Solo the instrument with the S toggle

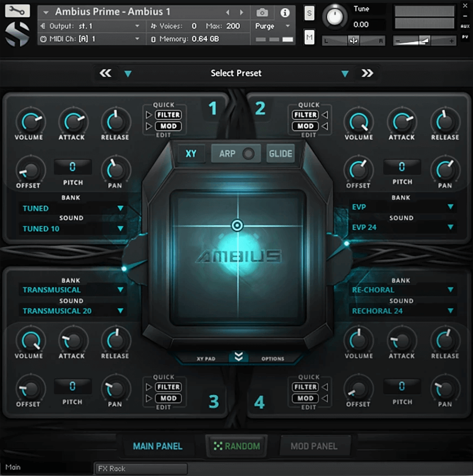tap(309, 13)
